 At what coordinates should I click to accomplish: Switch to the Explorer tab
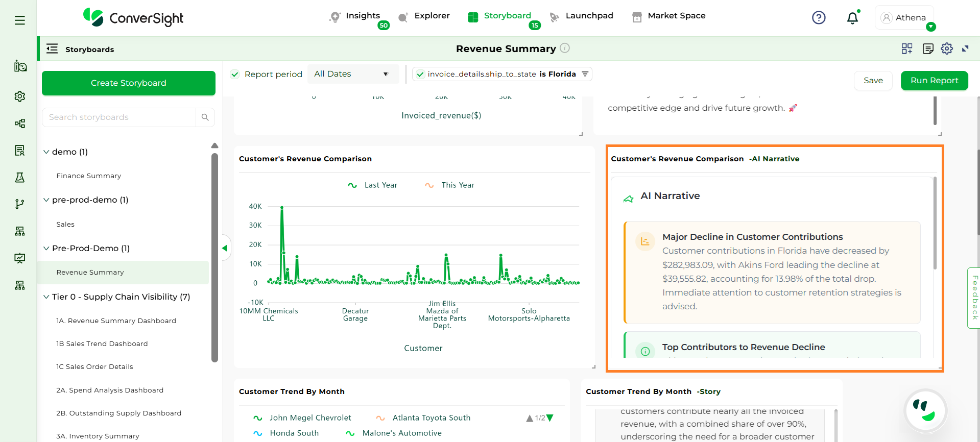point(424,16)
